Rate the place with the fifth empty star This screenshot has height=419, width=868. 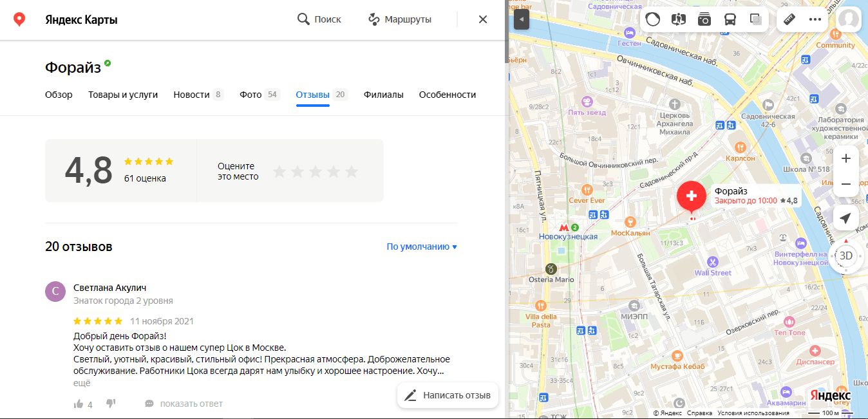pos(351,171)
